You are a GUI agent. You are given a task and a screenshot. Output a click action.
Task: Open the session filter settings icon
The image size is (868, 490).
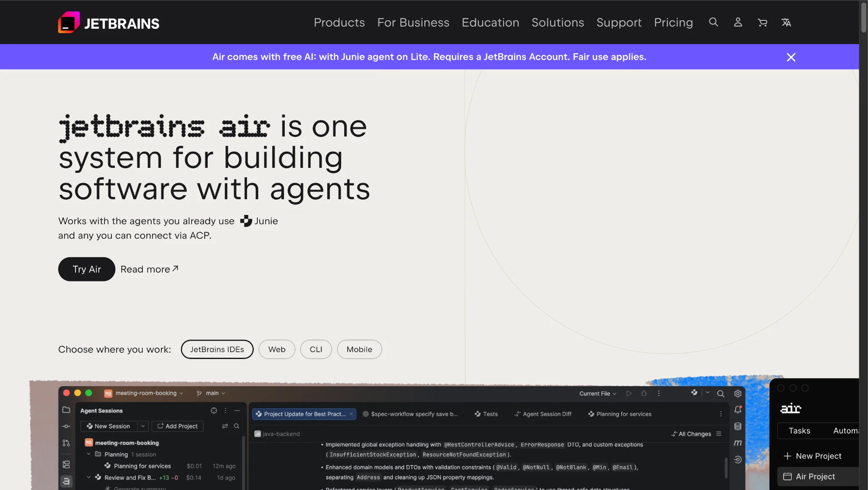pos(225,426)
